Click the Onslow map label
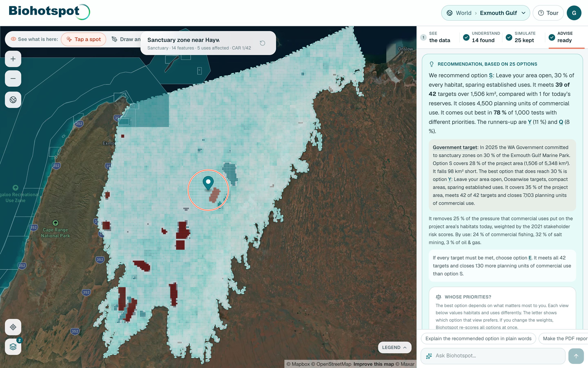588x368 pixels. [405, 49]
